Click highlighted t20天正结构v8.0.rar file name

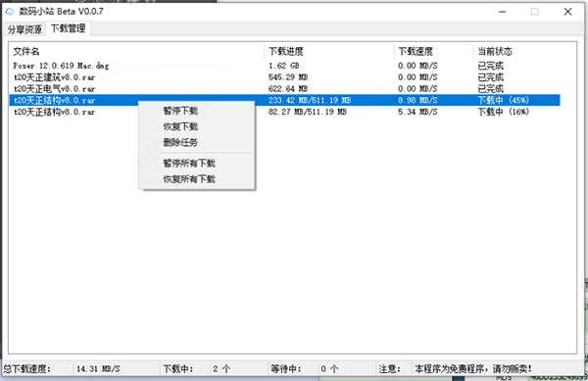pyautogui.click(x=54, y=101)
